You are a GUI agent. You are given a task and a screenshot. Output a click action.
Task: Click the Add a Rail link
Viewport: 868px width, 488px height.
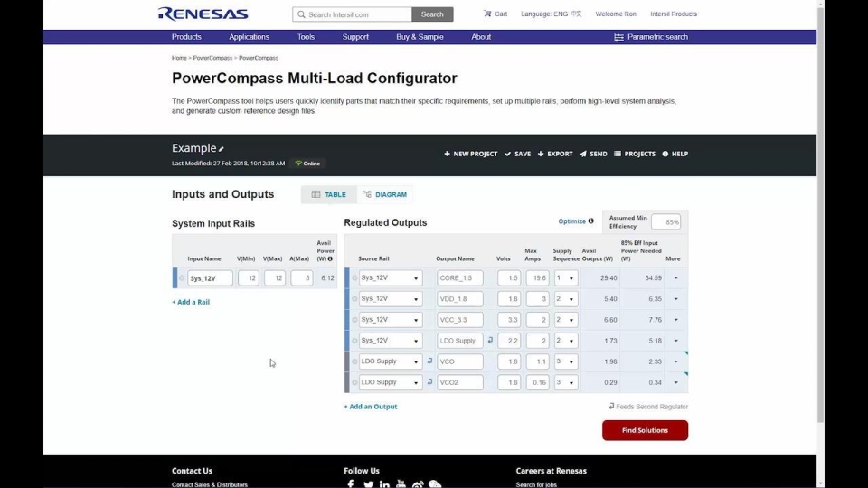191,302
